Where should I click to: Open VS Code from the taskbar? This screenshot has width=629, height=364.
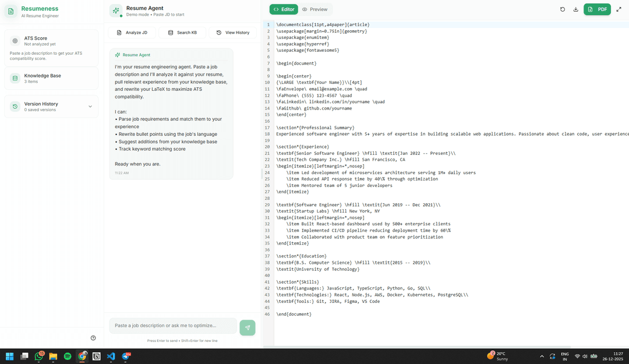click(111, 356)
